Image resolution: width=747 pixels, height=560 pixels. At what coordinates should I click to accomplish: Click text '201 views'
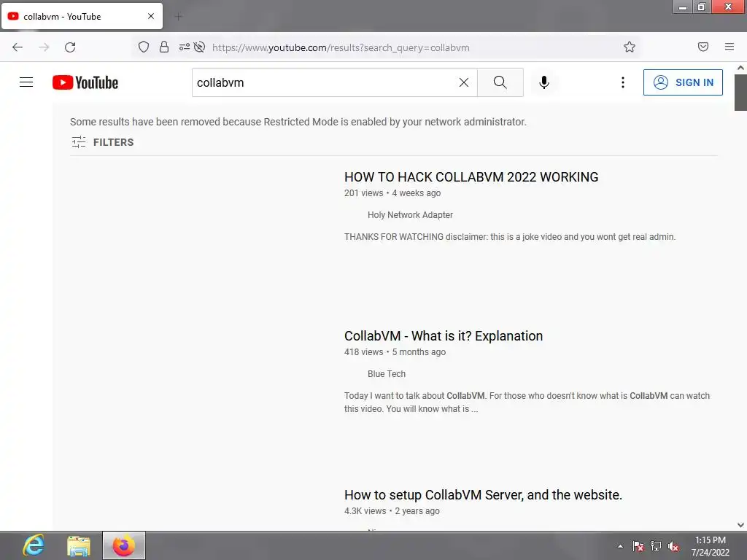pos(363,192)
